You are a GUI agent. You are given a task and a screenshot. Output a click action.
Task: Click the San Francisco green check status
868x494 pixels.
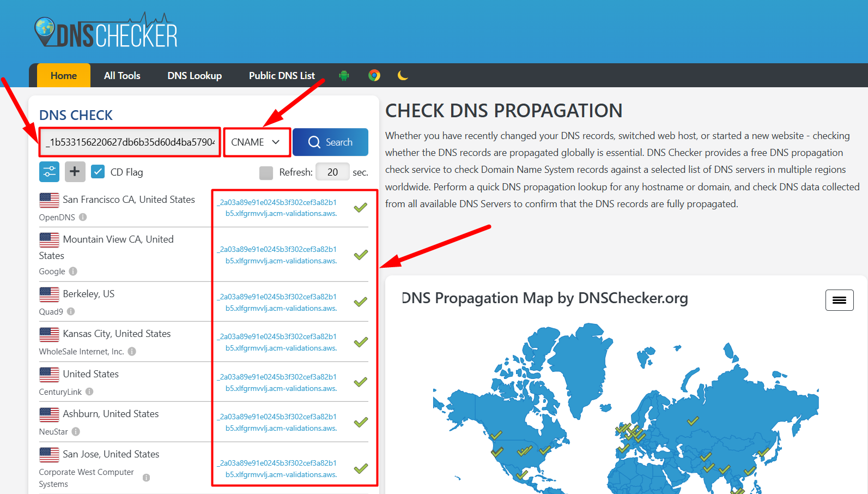pyautogui.click(x=360, y=207)
